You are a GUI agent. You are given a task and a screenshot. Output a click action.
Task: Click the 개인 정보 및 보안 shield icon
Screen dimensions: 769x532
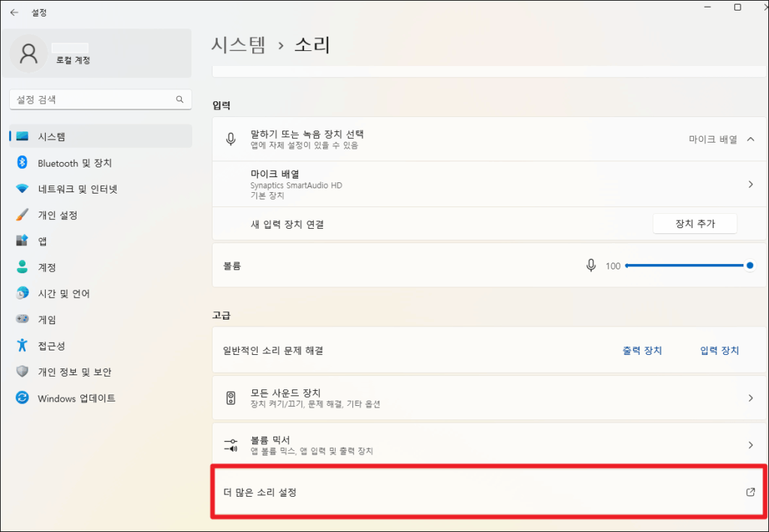22,371
